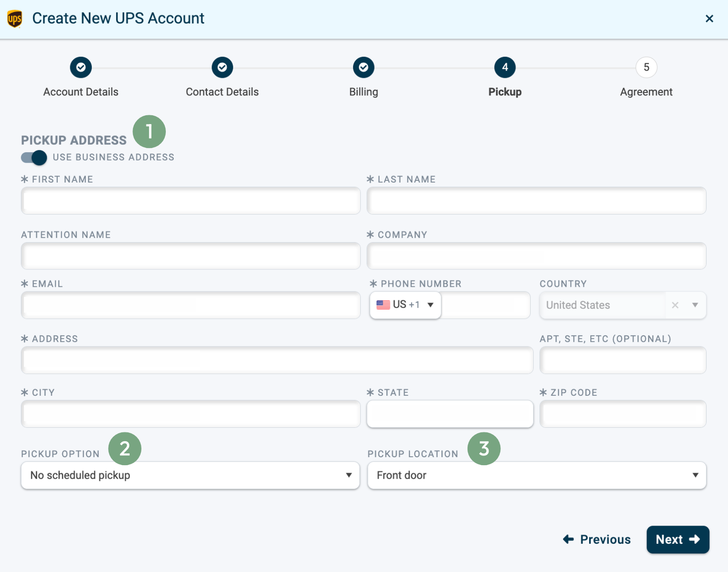Expand the phone country code dropdown

(430, 304)
